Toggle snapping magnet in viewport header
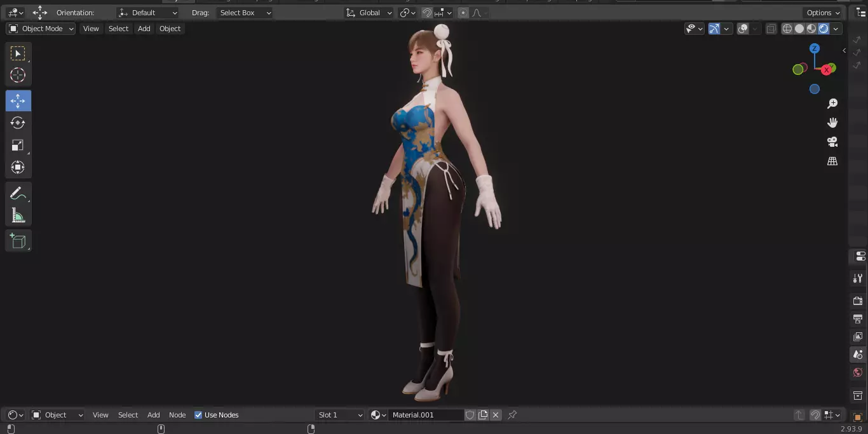This screenshot has width=868, height=434. pos(427,13)
